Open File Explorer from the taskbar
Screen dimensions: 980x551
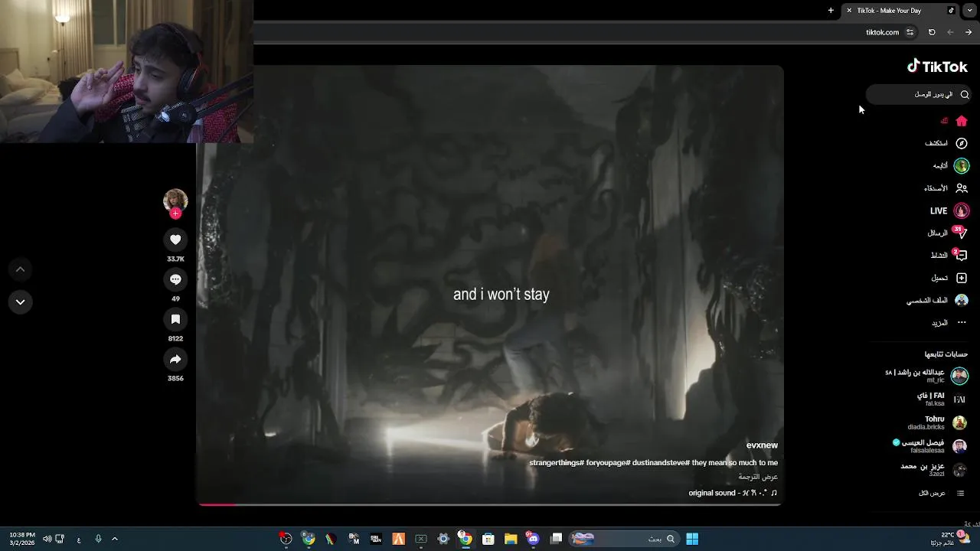point(511,539)
